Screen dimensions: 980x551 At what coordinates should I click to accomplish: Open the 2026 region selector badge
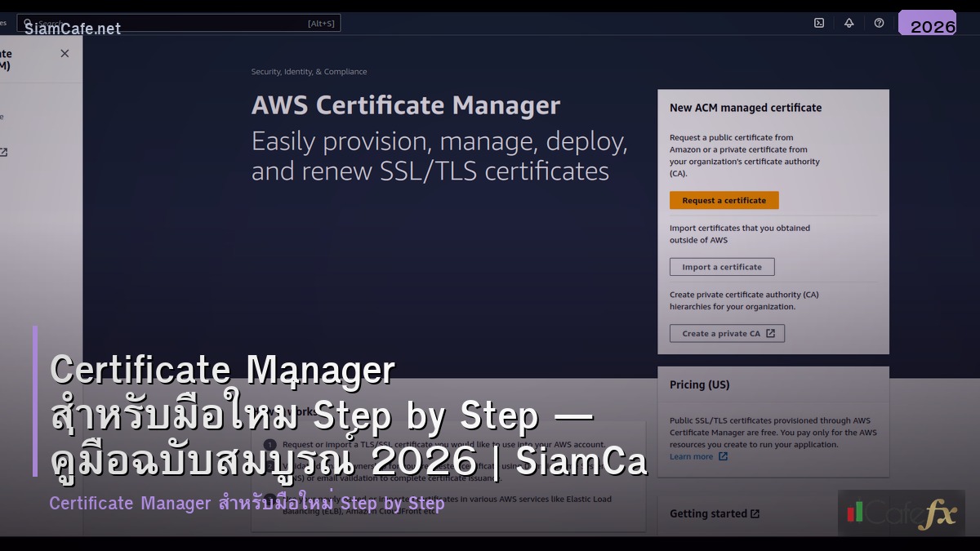[x=927, y=24]
